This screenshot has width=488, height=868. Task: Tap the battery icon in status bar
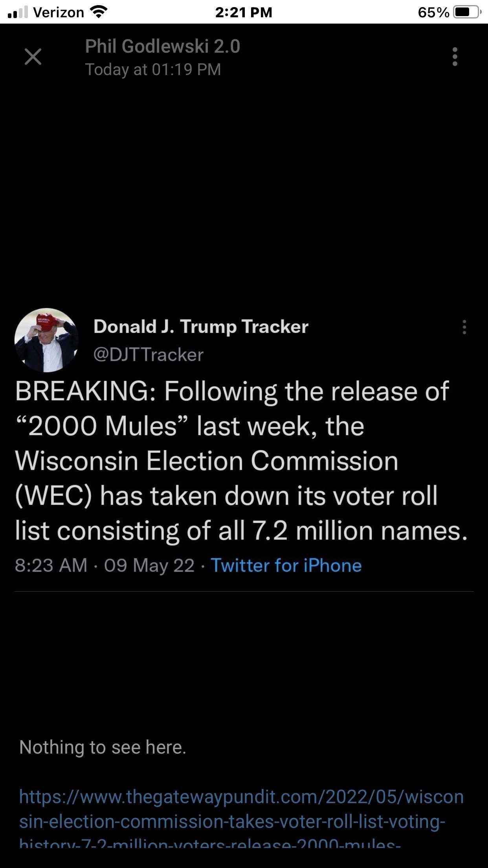coord(467,12)
